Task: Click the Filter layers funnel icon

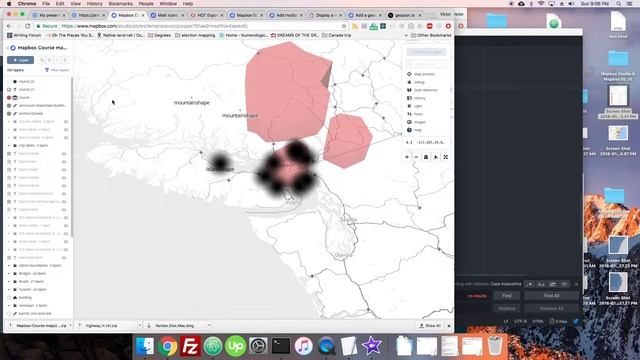Action: click(47, 70)
